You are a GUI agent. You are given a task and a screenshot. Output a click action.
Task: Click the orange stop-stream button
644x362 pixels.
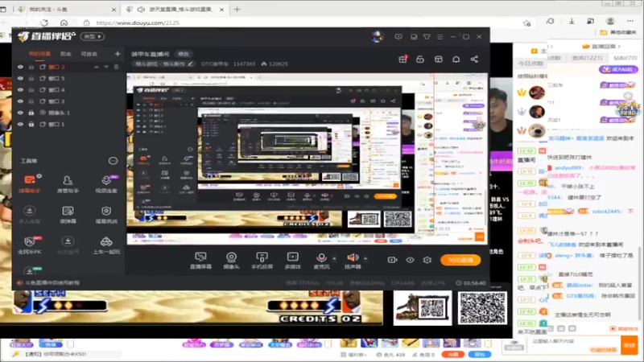460,260
